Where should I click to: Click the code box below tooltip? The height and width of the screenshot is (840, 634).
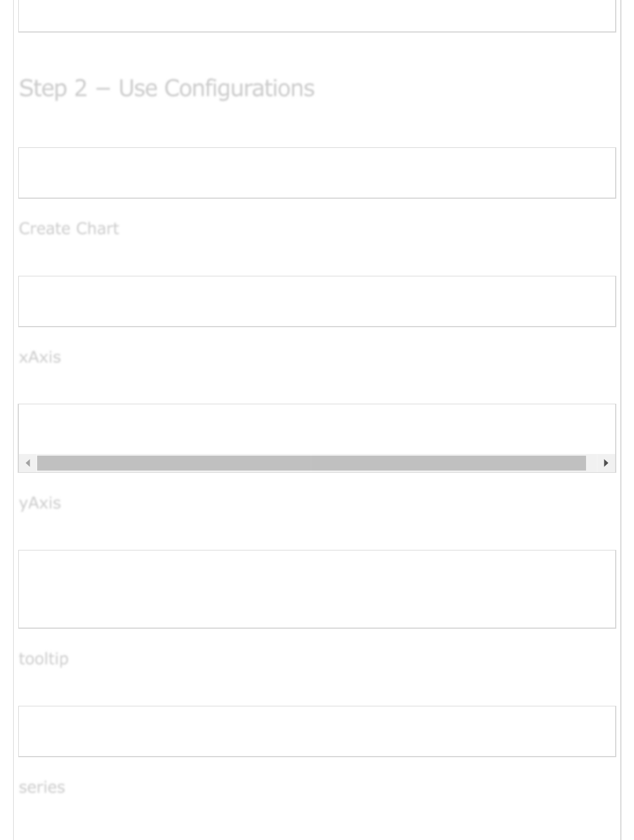[x=317, y=732]
